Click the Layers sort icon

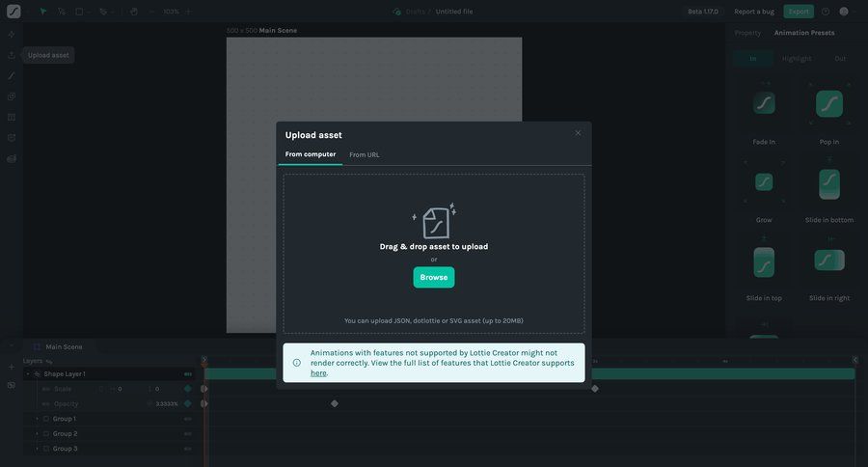49,361
